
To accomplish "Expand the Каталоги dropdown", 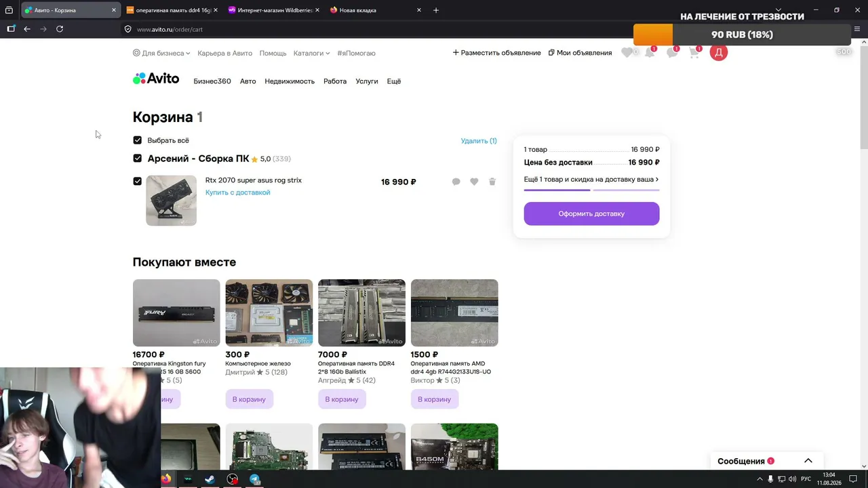I will tap(311, 53).
